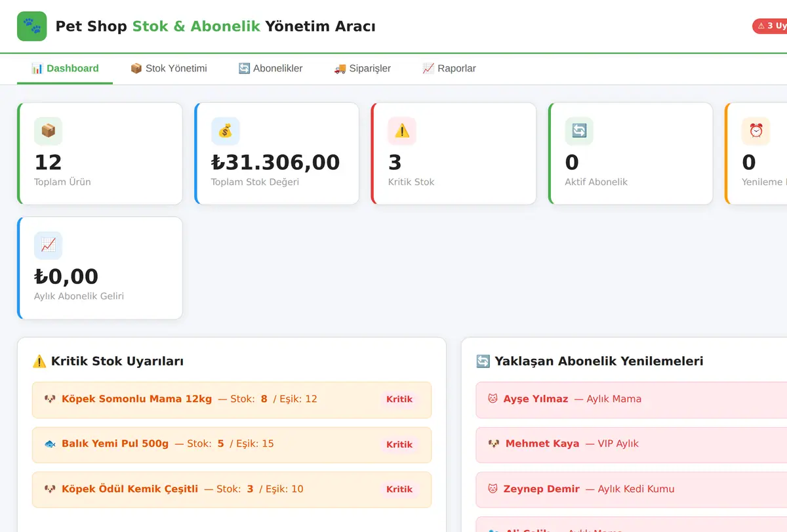787x532 pixels.
Task: View the Raporlar tab
Action: 449,68
